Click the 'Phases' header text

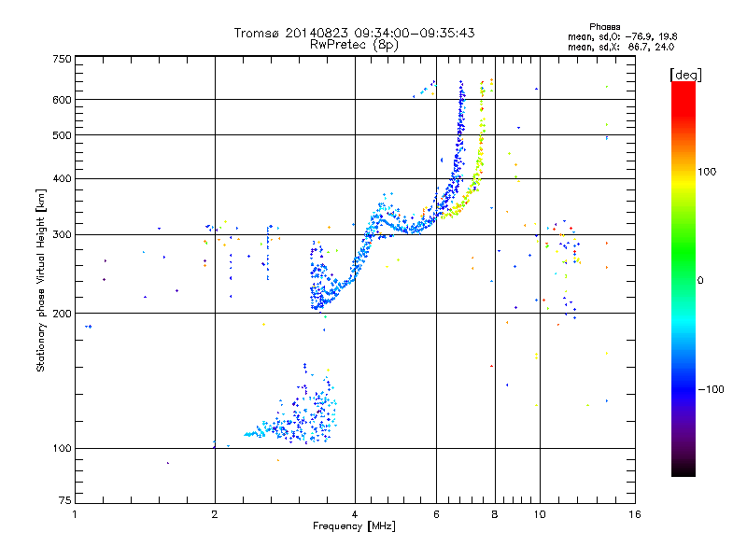click(604, 27)
